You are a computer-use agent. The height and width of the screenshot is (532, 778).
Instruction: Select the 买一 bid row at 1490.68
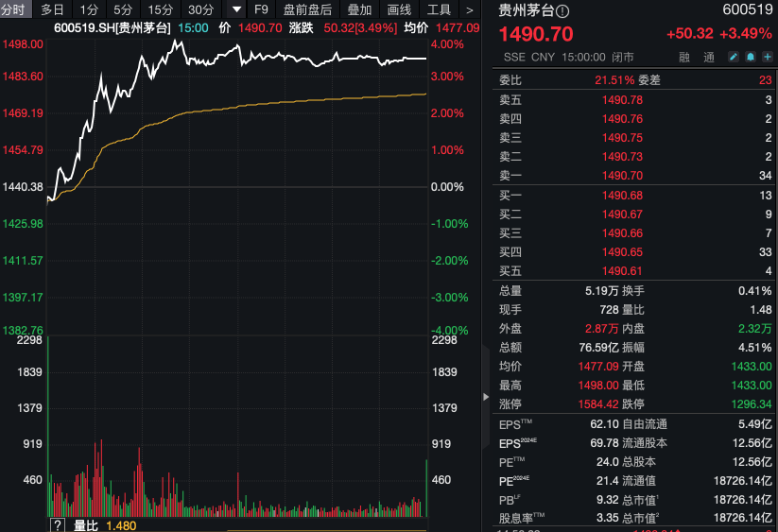click(x=635, y=196)
